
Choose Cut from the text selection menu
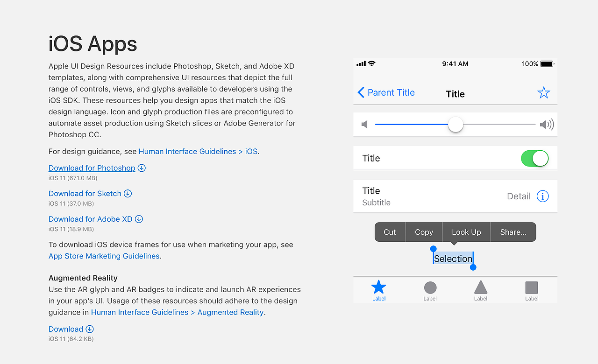coord(390,232)
